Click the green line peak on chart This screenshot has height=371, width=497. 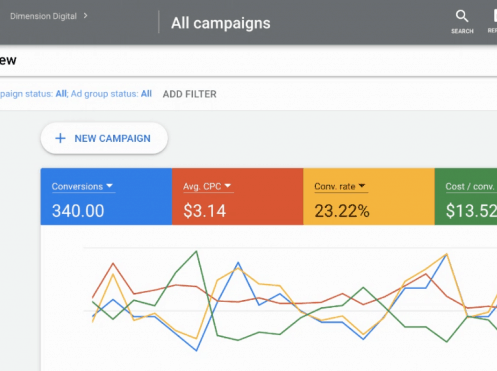(x=196, y=252)
